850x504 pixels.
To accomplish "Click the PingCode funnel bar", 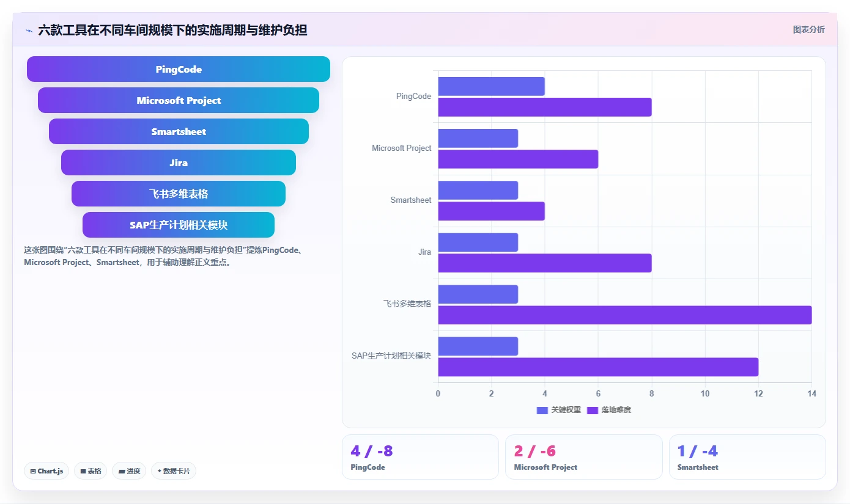I will 179,69.
